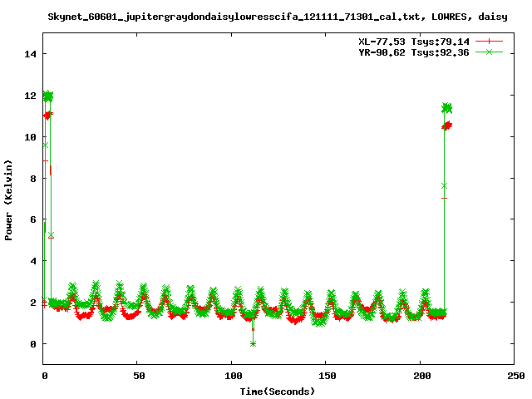The height and width of the screenshot is (399, 532).
Task: Click the y-axis tick label 4
Action: click(33, 261)
